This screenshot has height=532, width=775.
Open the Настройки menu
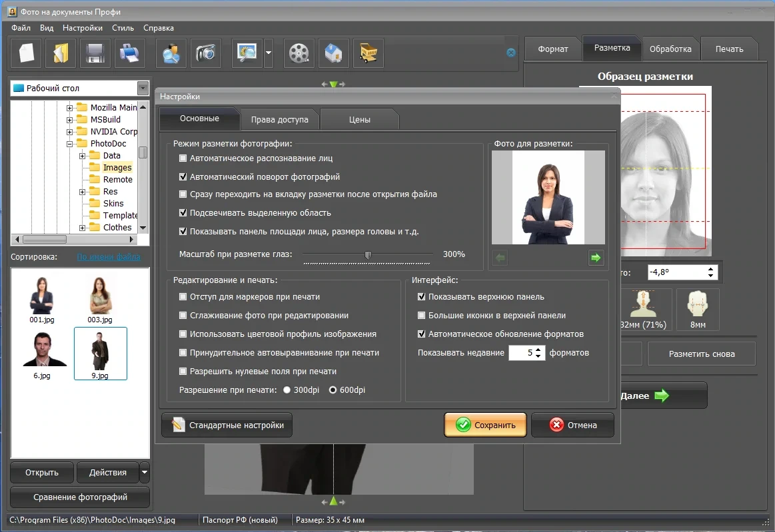83,28
